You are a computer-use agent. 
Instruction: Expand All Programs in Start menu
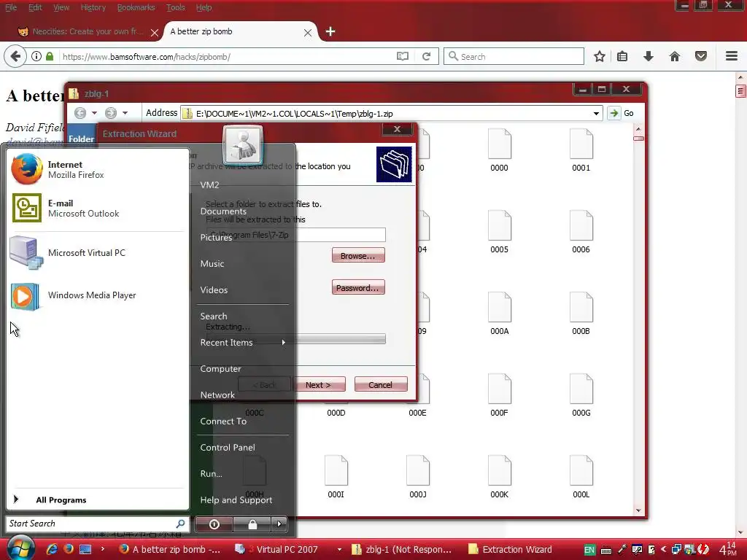97,499
